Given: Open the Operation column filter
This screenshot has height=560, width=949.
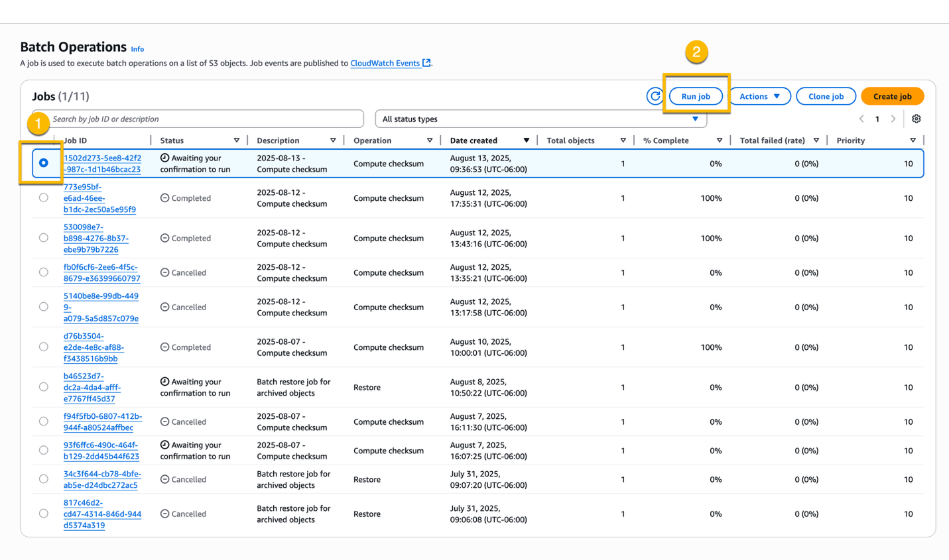Looking at the screenshot, I should pyautogui.click(x=431, y=140).
